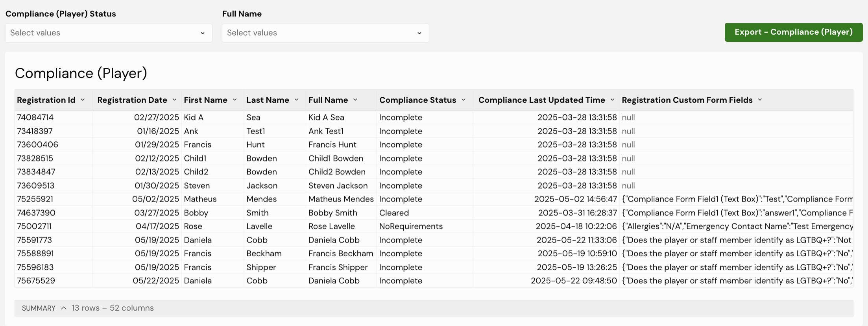This screenshot has width=868, height=326.
Task: Select the Registration Date column header label
Action: 132,100
